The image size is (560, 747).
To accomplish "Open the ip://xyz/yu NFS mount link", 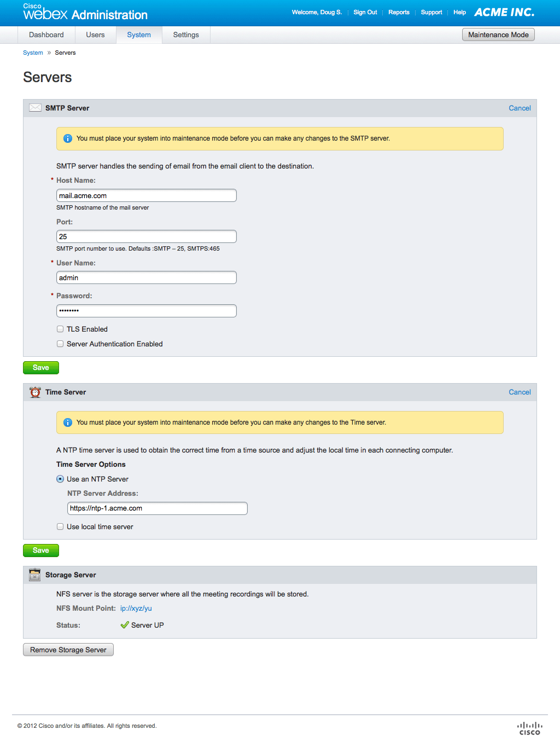I will click(136, 608).
